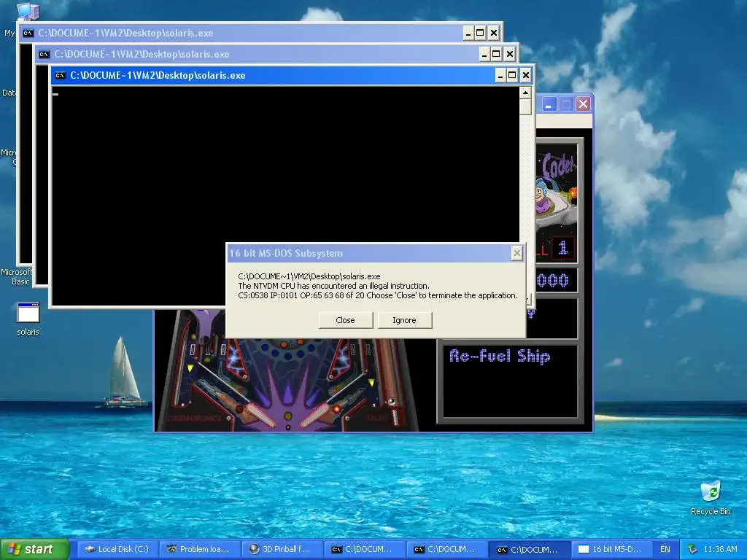Switch to 3D Pinball taskbar button
The image size is (747, 560).
(x=282, y=549)
